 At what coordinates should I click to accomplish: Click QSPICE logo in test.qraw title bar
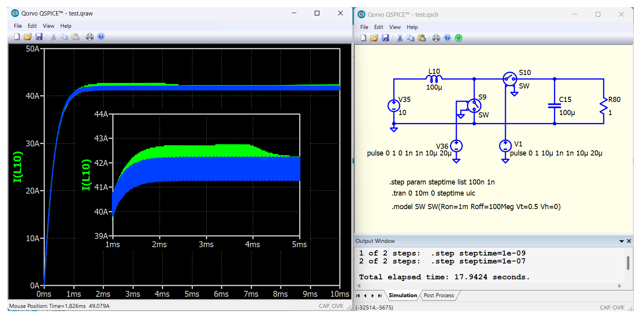click(x=15, y=13)
